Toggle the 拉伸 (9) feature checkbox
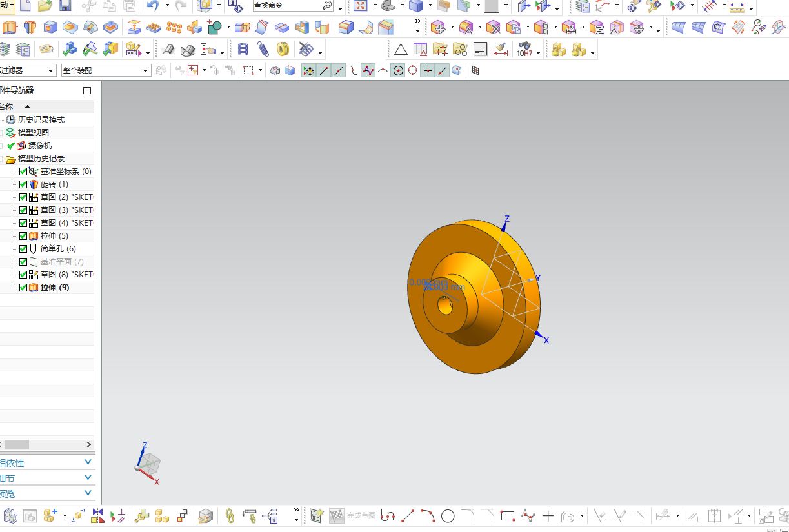The image size is (789, 532). tap(23, 288)
